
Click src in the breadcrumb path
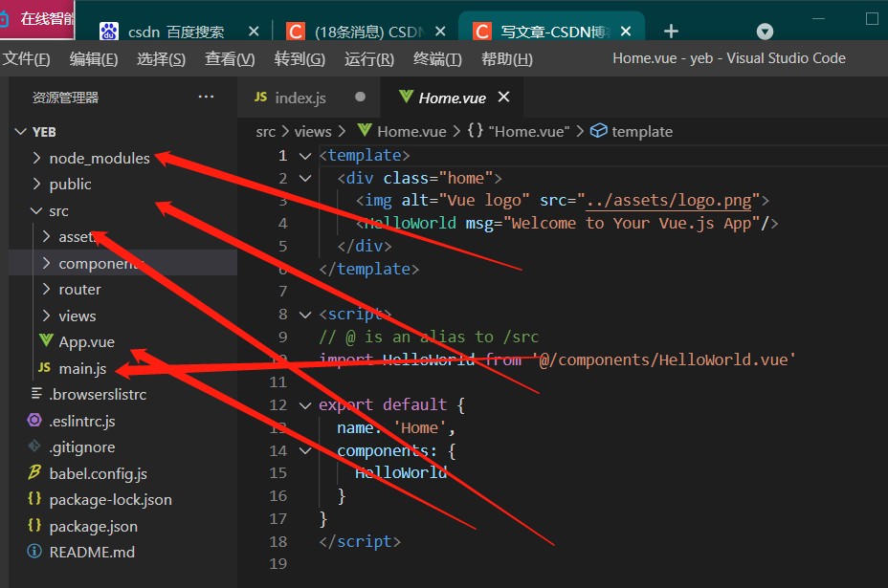tap(266, 132)
